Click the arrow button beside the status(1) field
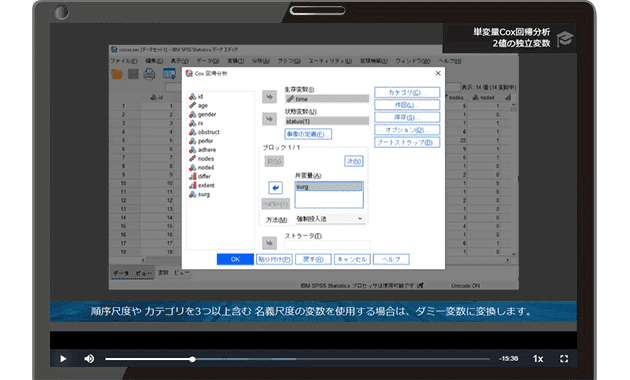 point(269,119)
